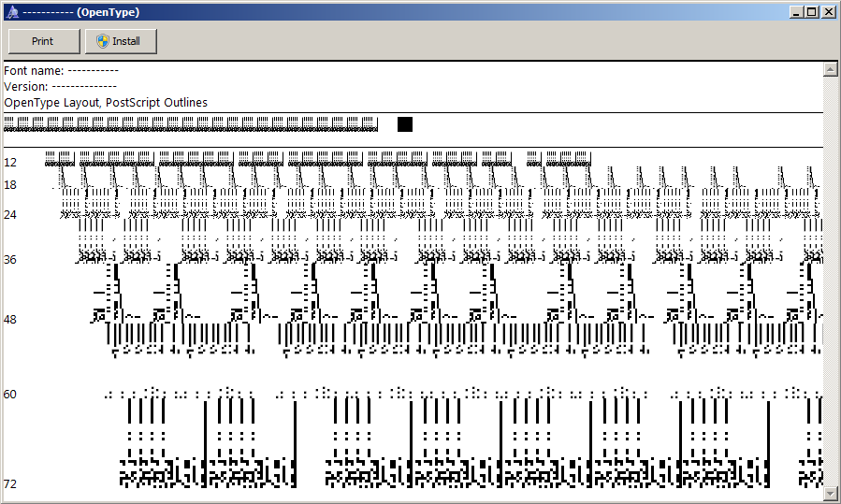Click the scrollbar down arrow
841x504 pixels.
829,492
